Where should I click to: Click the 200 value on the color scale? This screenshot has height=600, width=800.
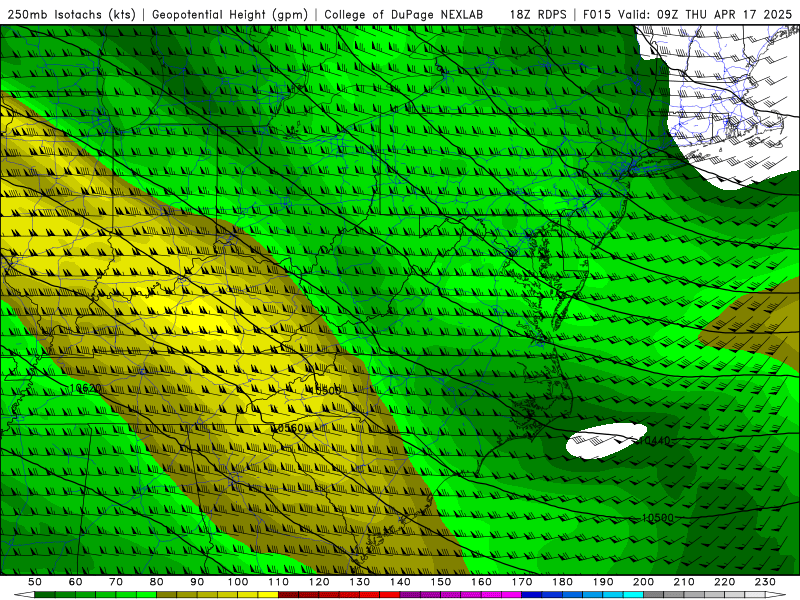click(643, 582)
